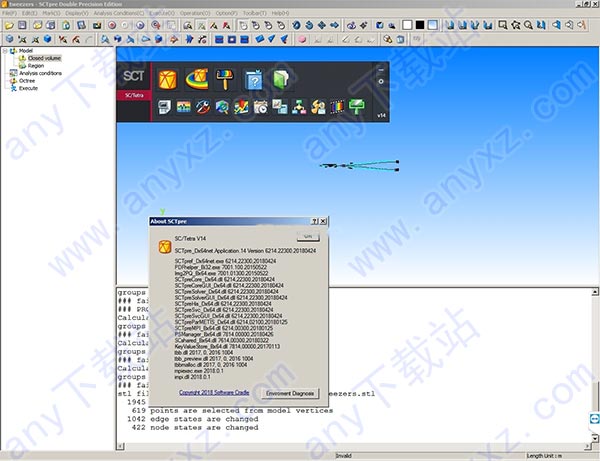The image size is (600, 461).
Task: Collapse the Model tree node
Action: click(5, 50)
